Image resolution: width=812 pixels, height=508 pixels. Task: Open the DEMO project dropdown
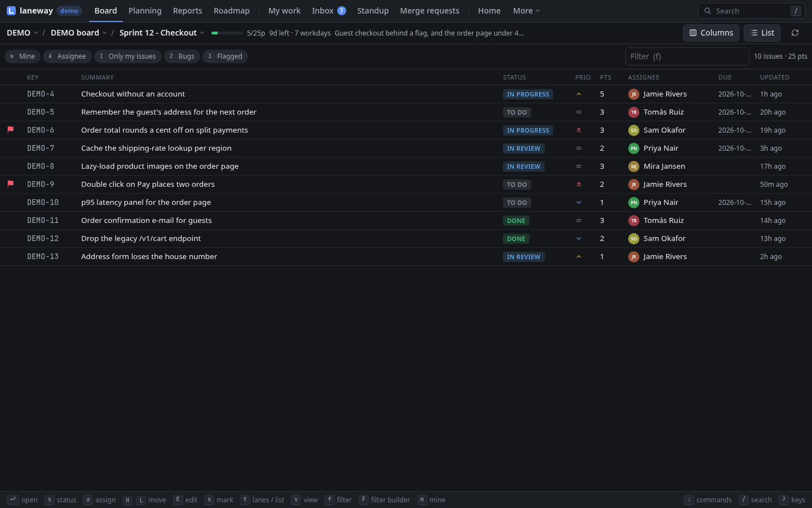(x=23, y=33)
